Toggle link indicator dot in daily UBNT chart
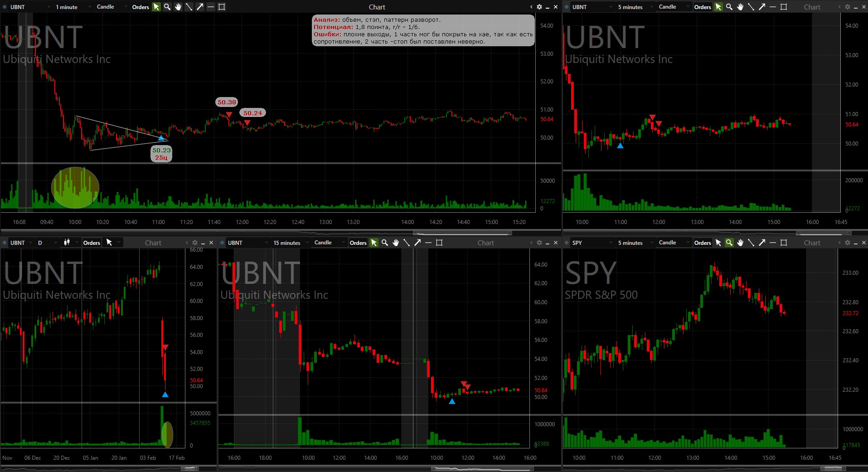This screenshot has height=472, width=868. 5,243
